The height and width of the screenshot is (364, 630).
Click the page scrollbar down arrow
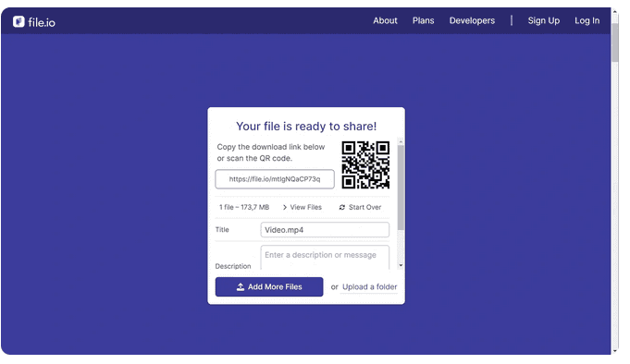614,351
